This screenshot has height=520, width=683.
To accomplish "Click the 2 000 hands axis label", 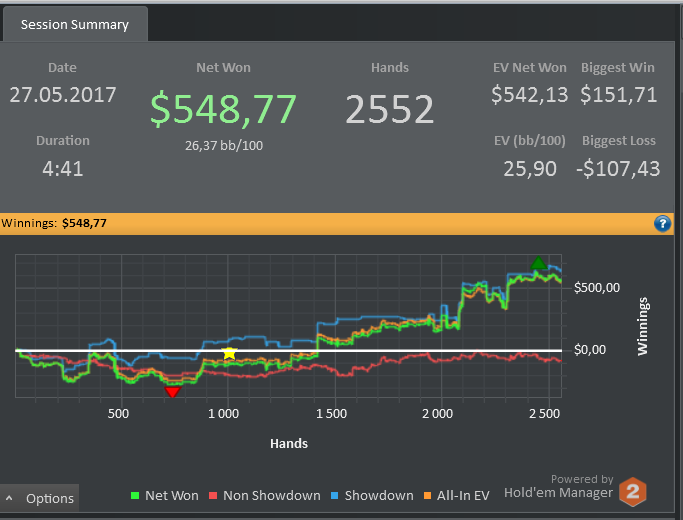I will coord(437,413).
